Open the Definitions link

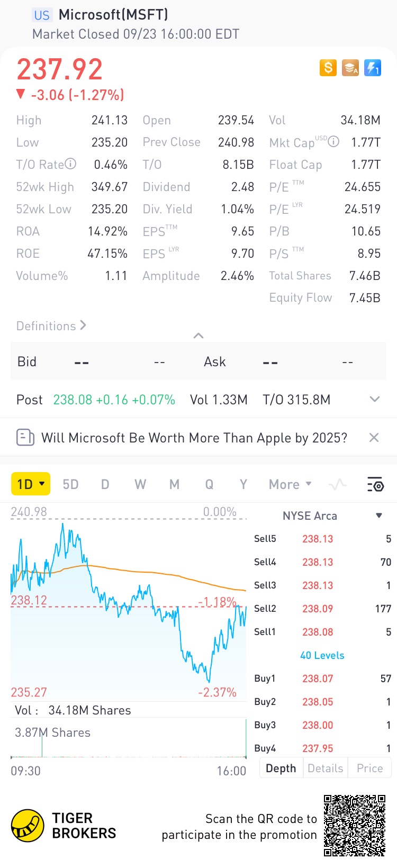tap(51, 326)
